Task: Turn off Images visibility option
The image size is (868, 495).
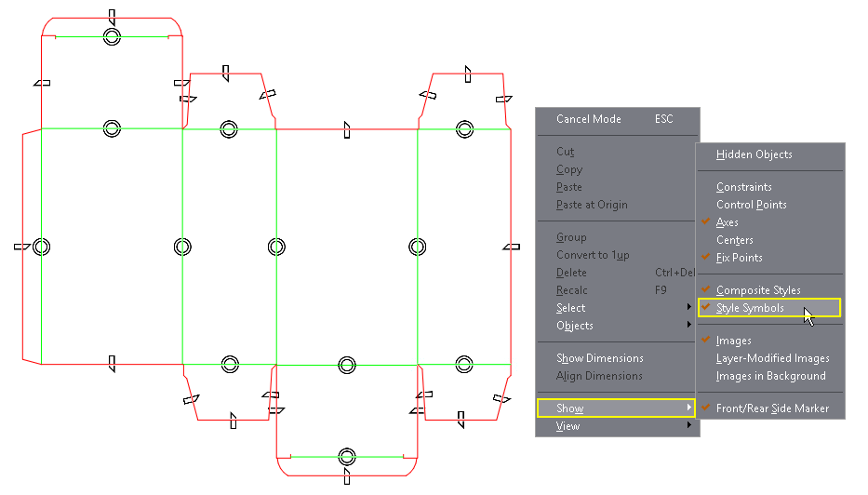Action: coord(733,341)
